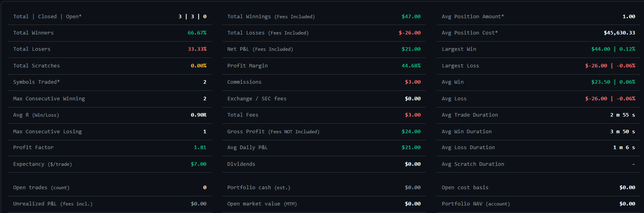The width and height of the screenshot is (644, 213).
Task: Click the Avg Win label
Action: tap(453, 82)
